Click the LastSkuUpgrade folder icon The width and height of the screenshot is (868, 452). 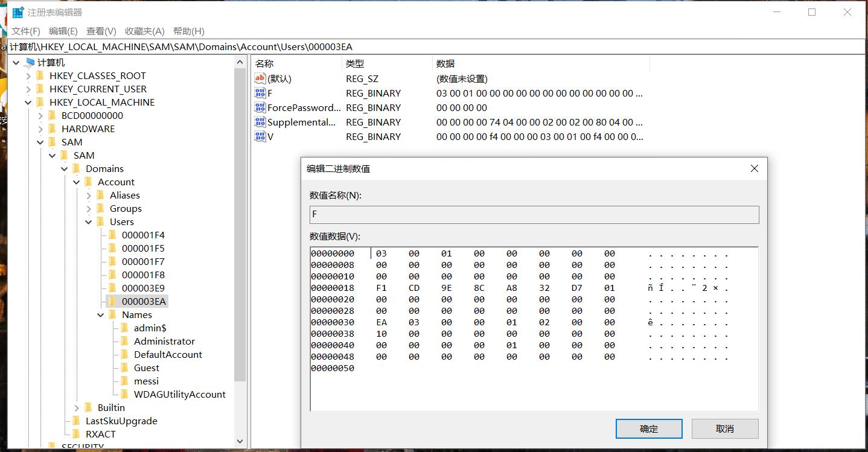(77, 421)
